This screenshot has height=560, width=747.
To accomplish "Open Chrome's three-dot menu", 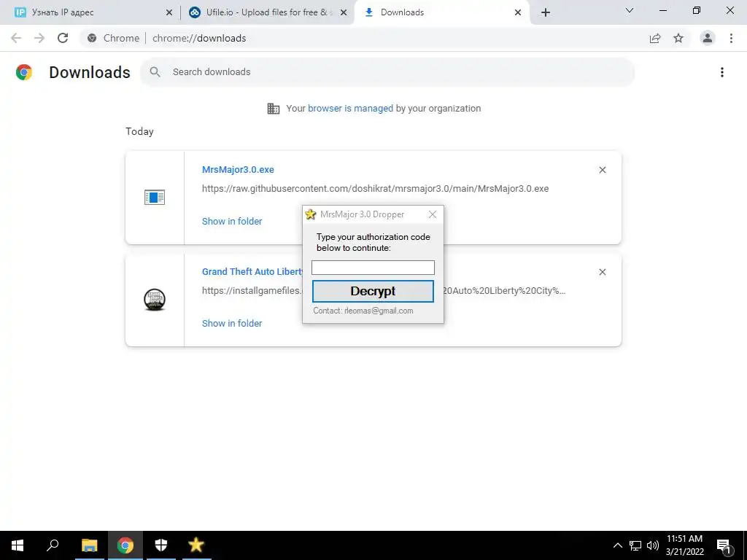I will tap(731, 38).
